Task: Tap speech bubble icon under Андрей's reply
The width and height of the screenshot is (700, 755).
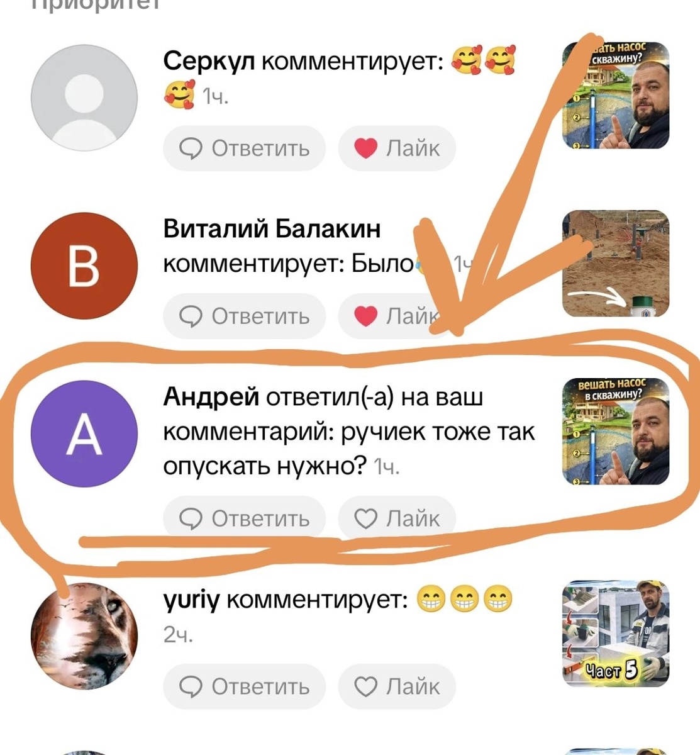Action: click(191, 519)
